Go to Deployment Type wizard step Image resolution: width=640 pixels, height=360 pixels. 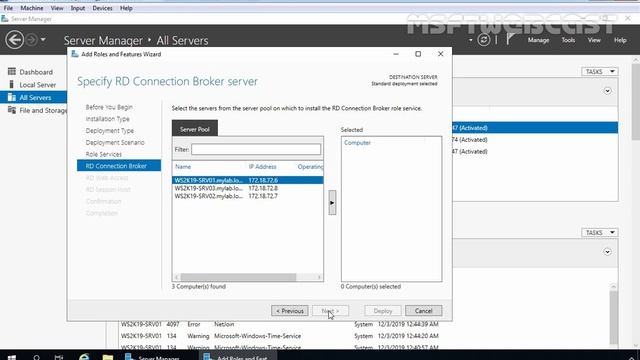(x=109, y=131)
